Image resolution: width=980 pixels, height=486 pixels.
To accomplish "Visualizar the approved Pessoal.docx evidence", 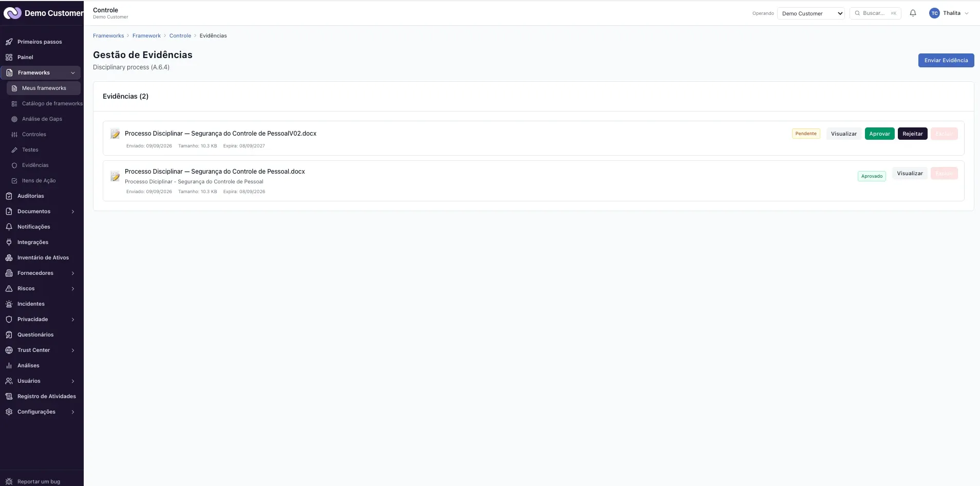I will pyautogui.click(x=910, y=173).
